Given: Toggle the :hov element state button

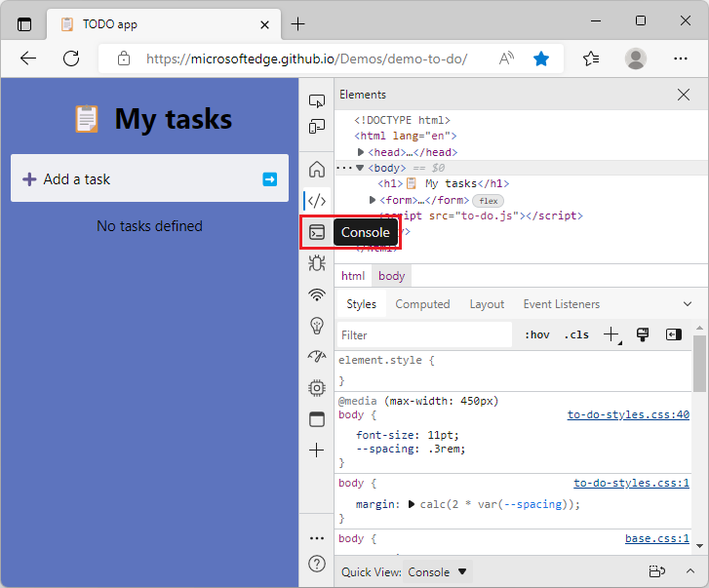Looking at the screenshot, I should tap(536, 334).
